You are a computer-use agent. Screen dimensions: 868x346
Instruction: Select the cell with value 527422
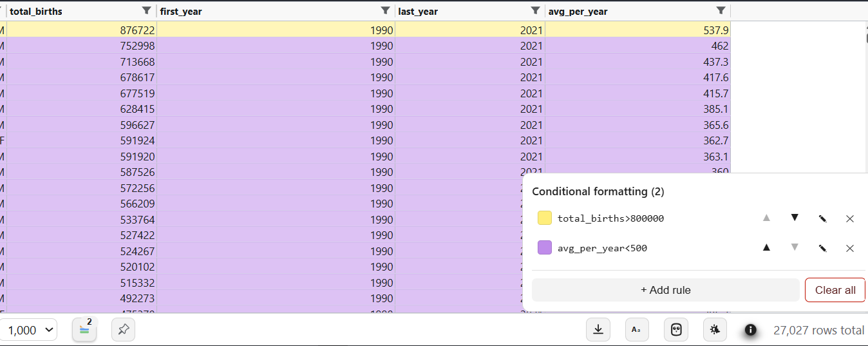[x=82, y=235]
